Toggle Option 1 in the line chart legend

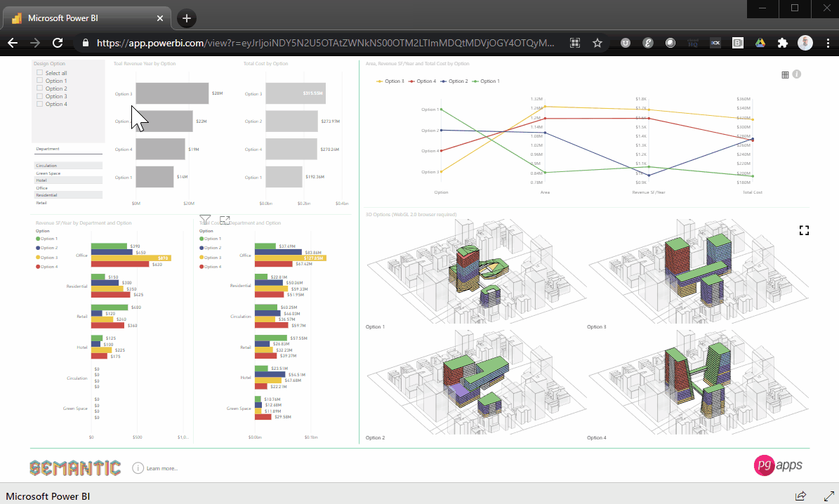tap(488, 81)
